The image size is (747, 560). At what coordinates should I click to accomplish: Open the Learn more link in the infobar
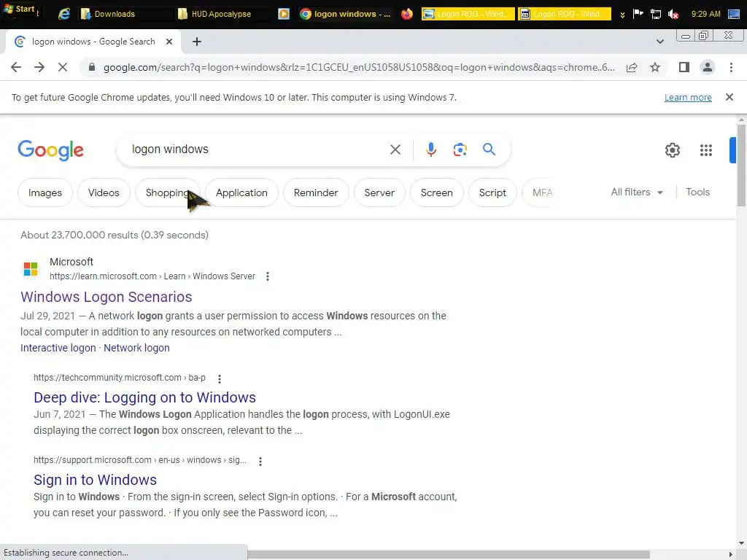[x=688, y=98]
